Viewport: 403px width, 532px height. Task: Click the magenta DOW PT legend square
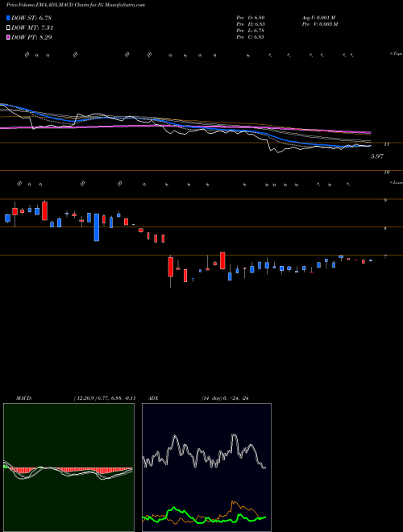point(8,37)
